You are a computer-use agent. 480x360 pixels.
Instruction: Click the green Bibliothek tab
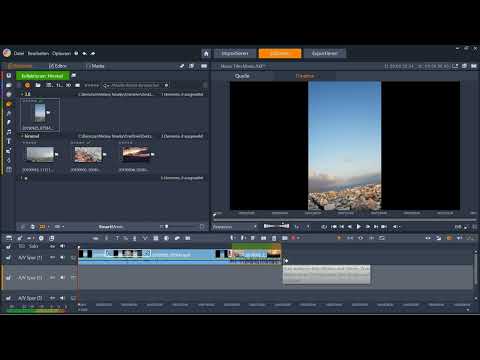click(42, 76)
